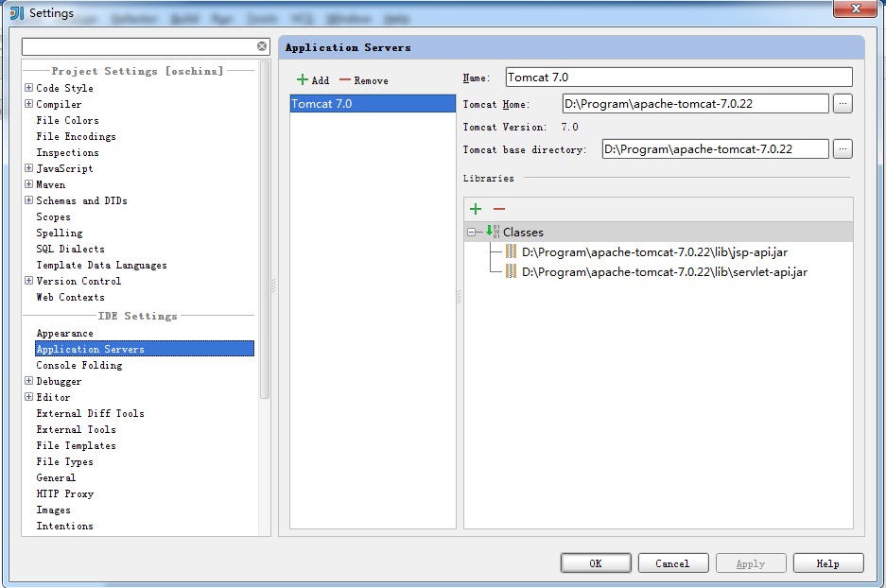886x588 pixels.
Task: Open Console Folding settings
Action: 78,366
